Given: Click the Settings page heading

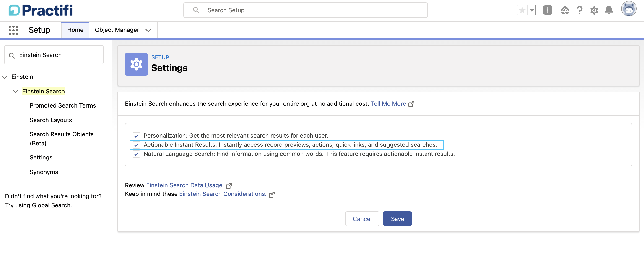Looking at the screenshot, I should coord(169,68).
